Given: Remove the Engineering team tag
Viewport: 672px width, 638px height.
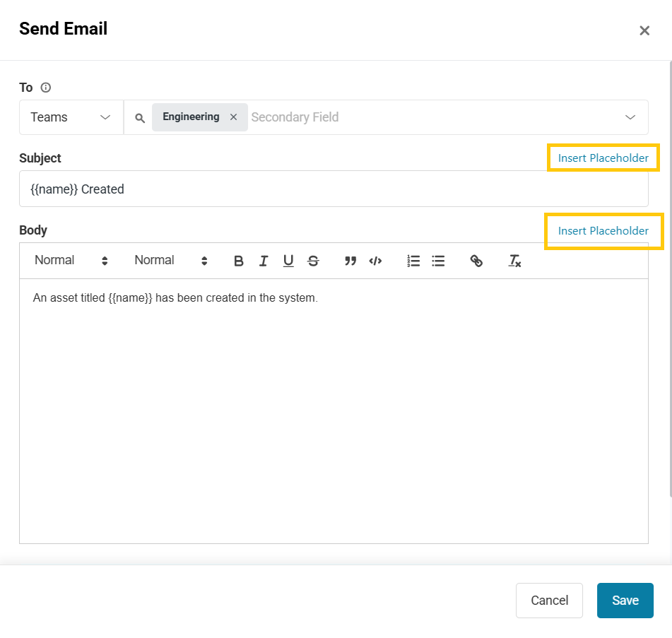Looking at the screenshot, I should tap(233, 117).
